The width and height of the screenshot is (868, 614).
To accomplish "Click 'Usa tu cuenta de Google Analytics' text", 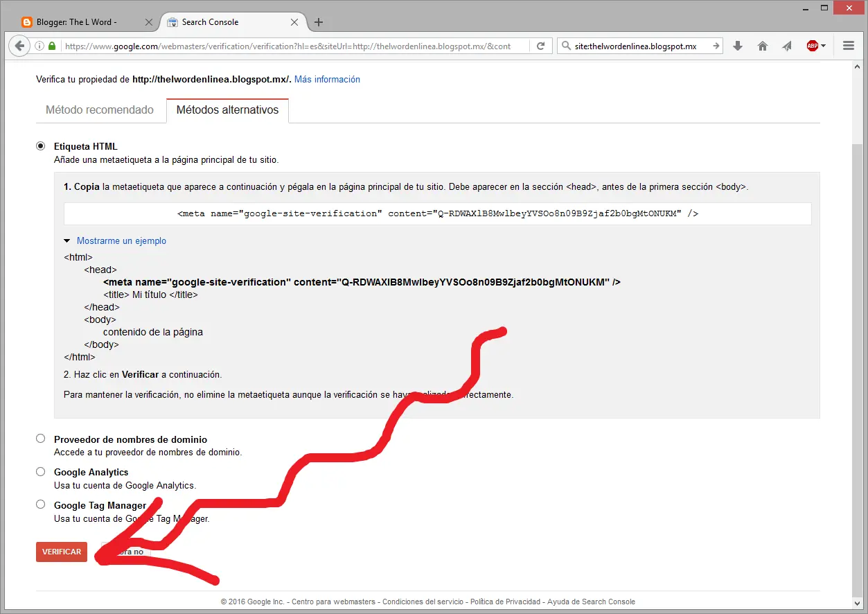I will [125, 485].
